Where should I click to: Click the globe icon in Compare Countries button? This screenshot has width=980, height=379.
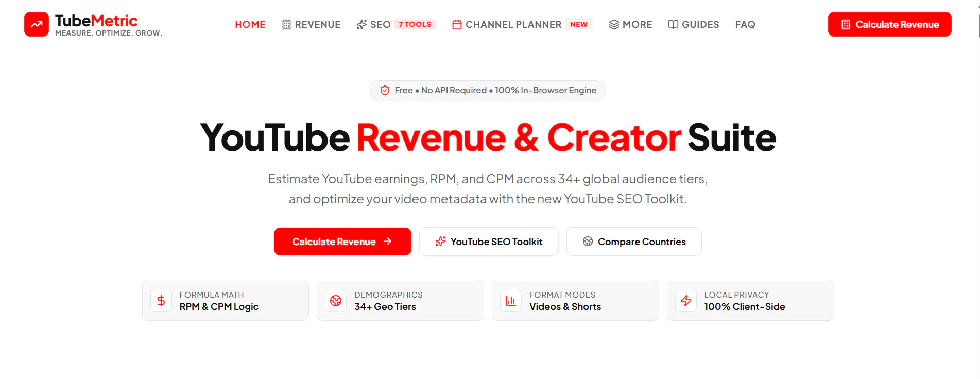(588, 242)
